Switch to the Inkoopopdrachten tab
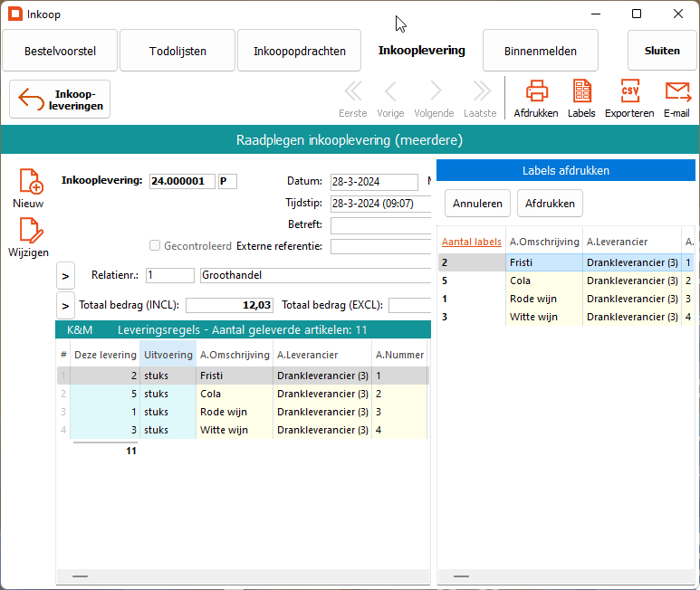 coord(300,51)
